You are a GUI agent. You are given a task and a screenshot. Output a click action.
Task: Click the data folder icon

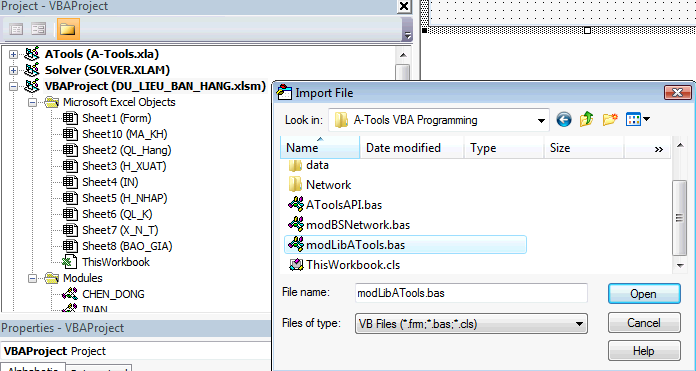click(295, 165)
